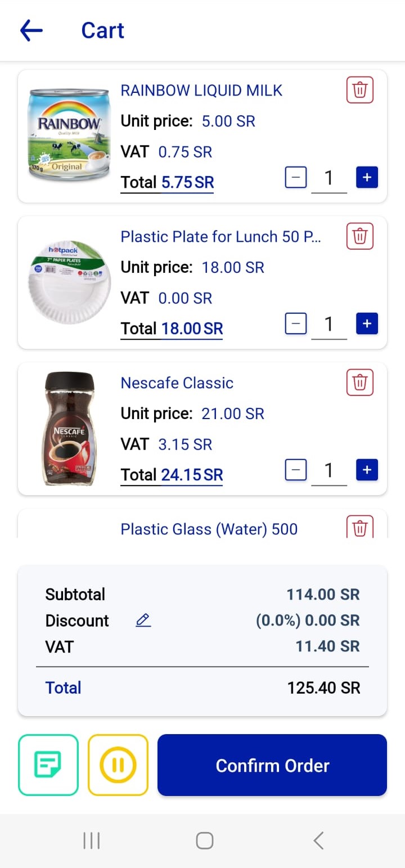Put order on hold with the pause icon
The width and height of the screenshot is (405, 868).
[118, 765]
